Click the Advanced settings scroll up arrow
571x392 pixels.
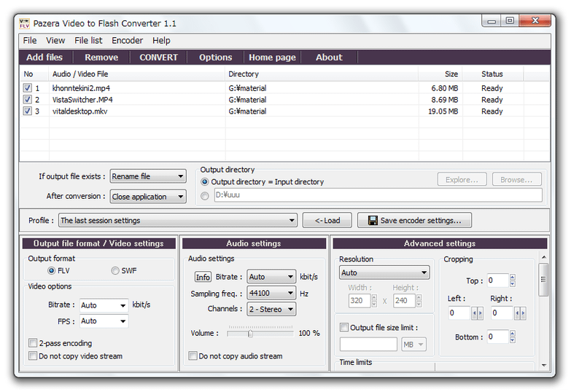pyautogui.click(x=543, y=257)
